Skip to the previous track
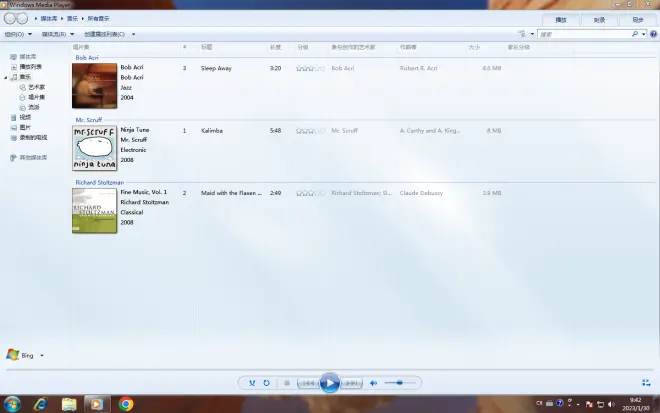Image resolution: width=660 pixels, height=413 pixels. point(310,383)
